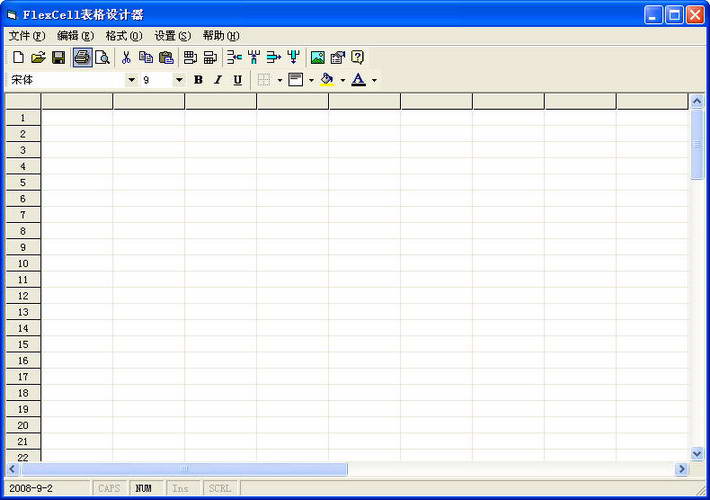Select row 18 header
Image resolution: width=710 pixels, height=500 pixels.
[x=23, y=393]
